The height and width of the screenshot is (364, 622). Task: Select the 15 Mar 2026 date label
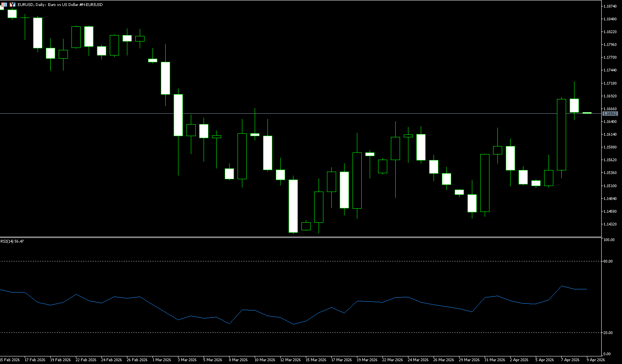[x=316, y=360]
